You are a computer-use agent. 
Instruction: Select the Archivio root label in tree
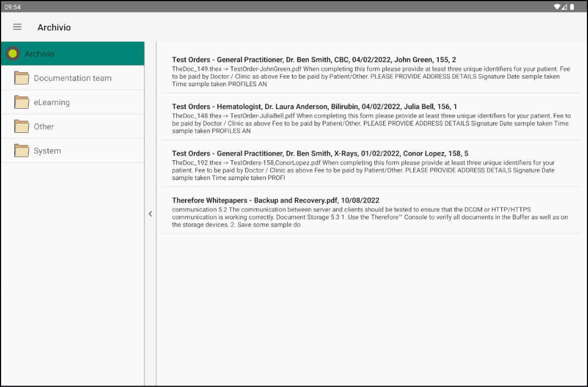pyautogui.click(x=40, y=54)
